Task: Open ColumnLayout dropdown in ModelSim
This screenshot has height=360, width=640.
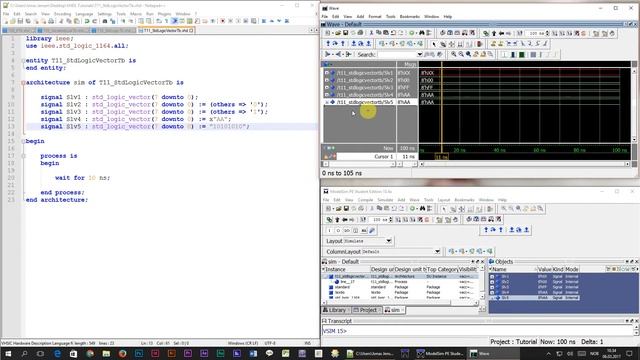Action: pos(437,251)
